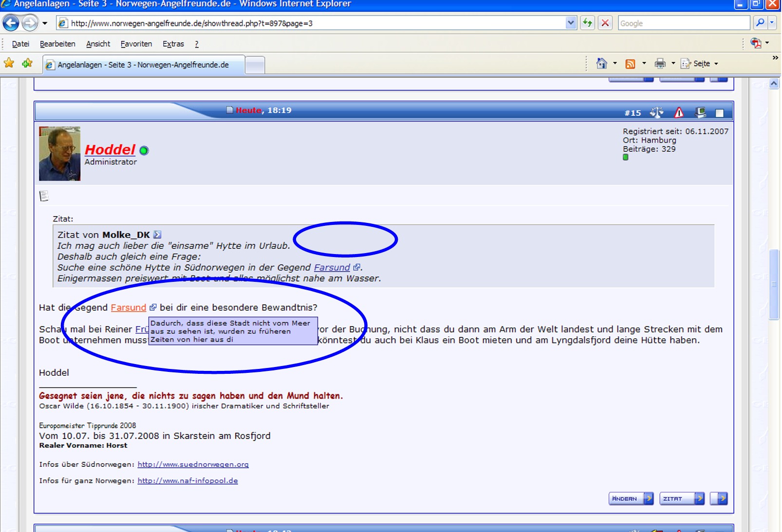Click the orange RSS feeds icon

pyautogui.click(x=630, y=64)
